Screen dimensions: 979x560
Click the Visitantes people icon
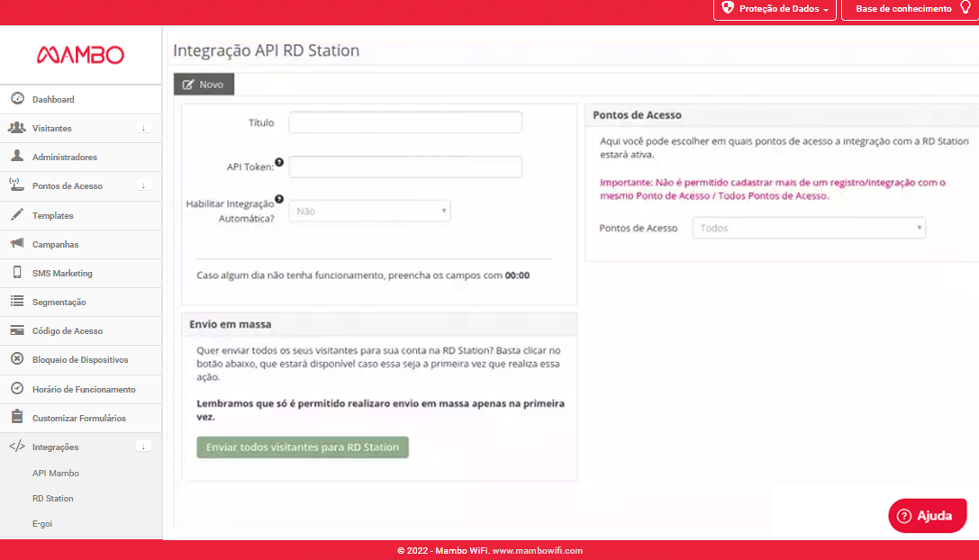point(17,127)
